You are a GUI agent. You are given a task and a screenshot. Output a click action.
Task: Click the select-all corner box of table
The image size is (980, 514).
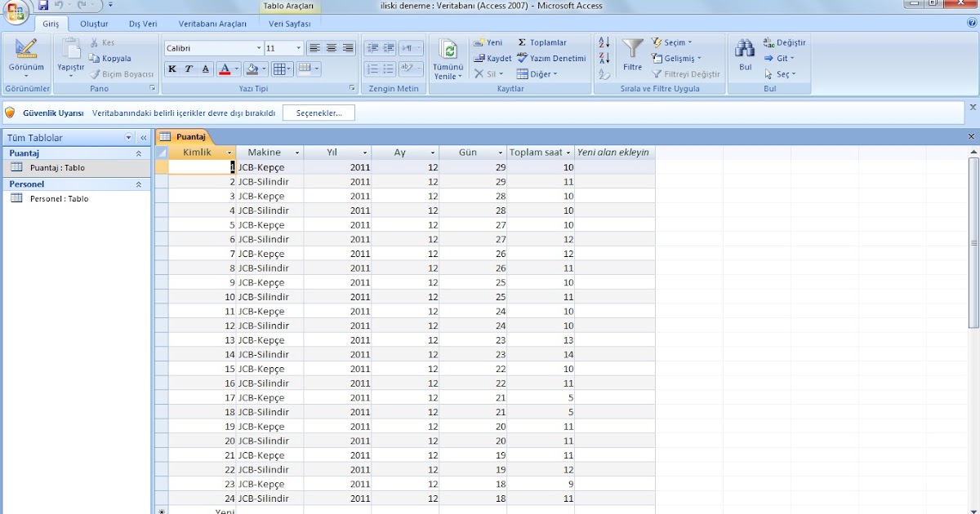click(x=162, y=153)
